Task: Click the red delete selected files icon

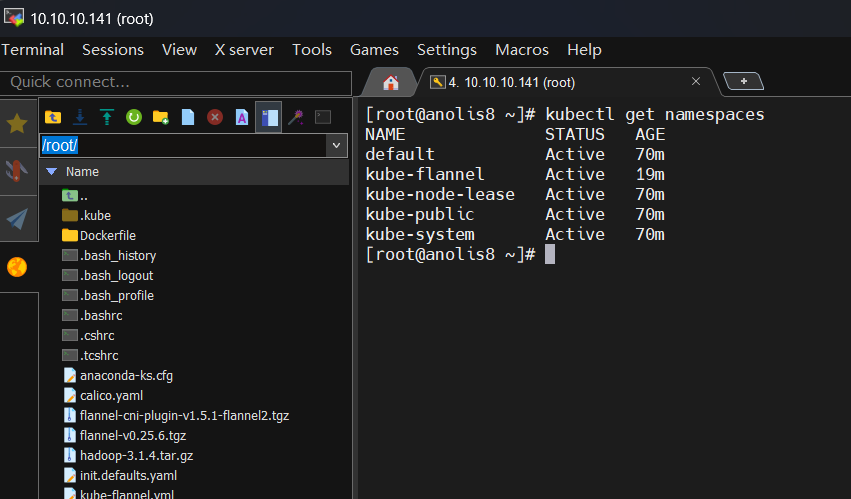Action: click(x=215, y=117)
